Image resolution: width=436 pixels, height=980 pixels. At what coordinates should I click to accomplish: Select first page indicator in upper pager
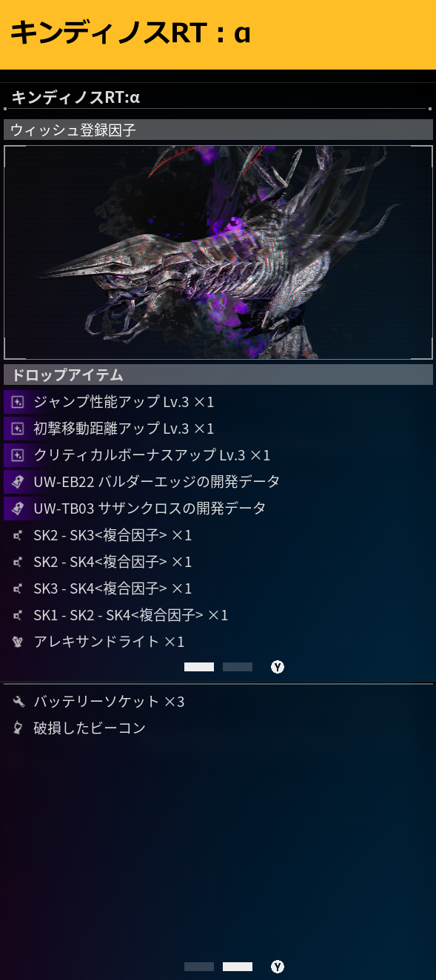(199, 667)
